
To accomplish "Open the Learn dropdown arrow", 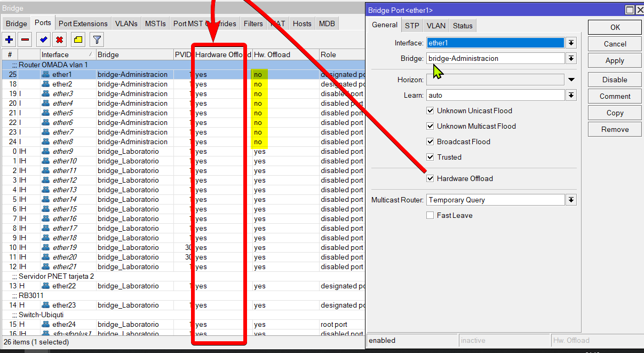I will coord(571,95).
